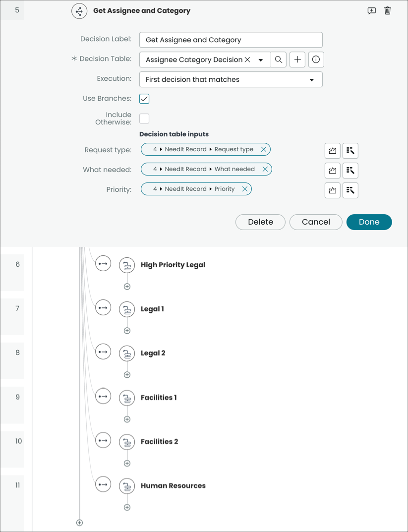Open the expression editor for Request type input

[332, 151]
